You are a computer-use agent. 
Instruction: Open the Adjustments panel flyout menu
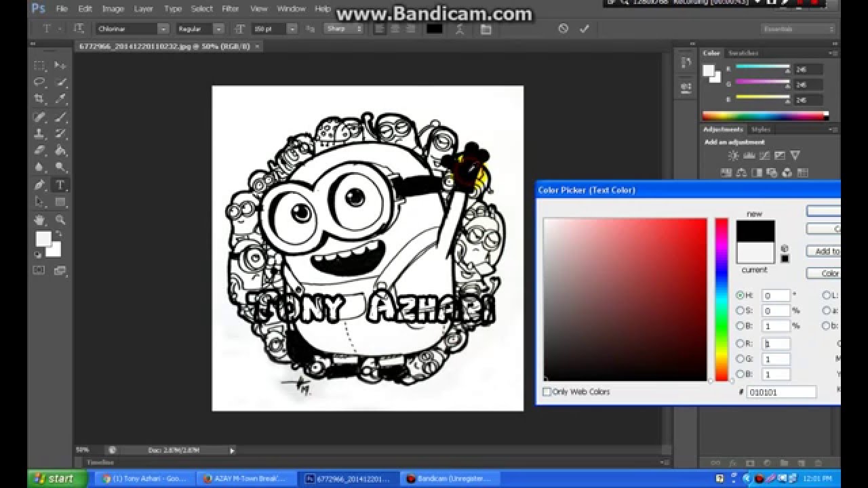click(x=832, y=129)
